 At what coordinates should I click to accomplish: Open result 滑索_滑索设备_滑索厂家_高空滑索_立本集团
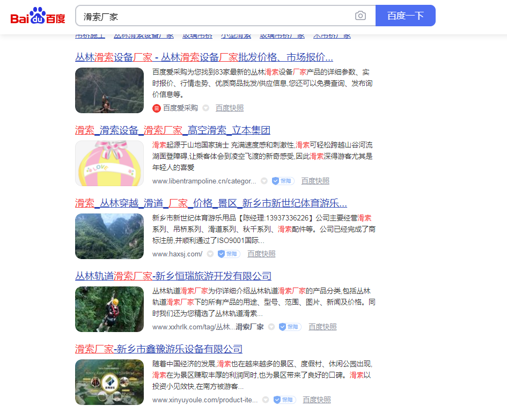173,130
